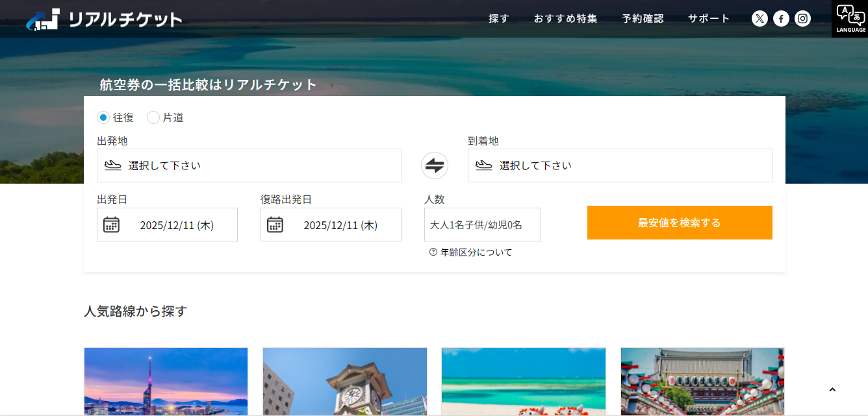Click the 出発日 calendar icon
The width and height of the screenshot is (868, 416).
click(x=112, y=225)
